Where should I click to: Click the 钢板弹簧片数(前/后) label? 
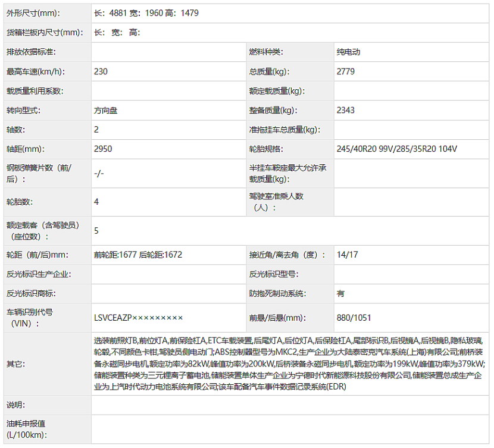[39, 174]
